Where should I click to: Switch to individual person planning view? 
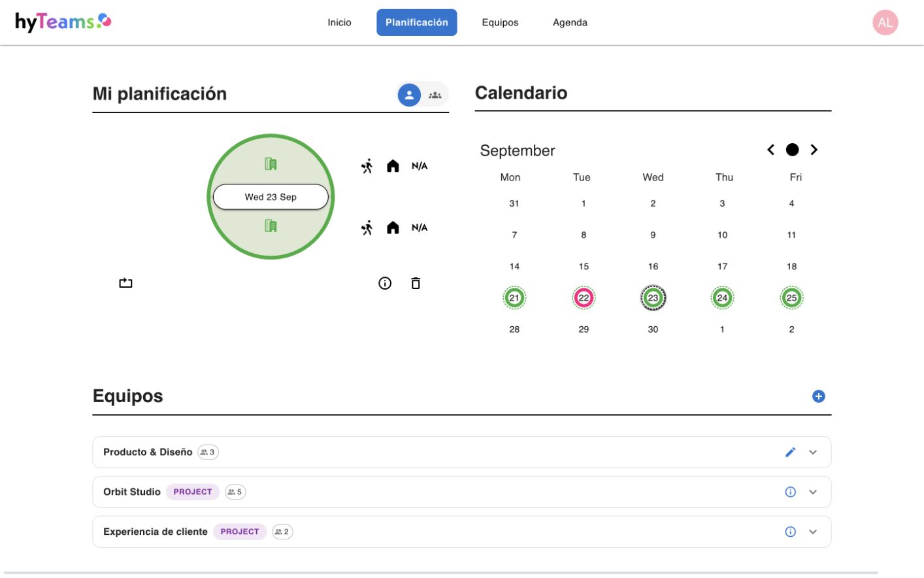[x=409, y=95]
